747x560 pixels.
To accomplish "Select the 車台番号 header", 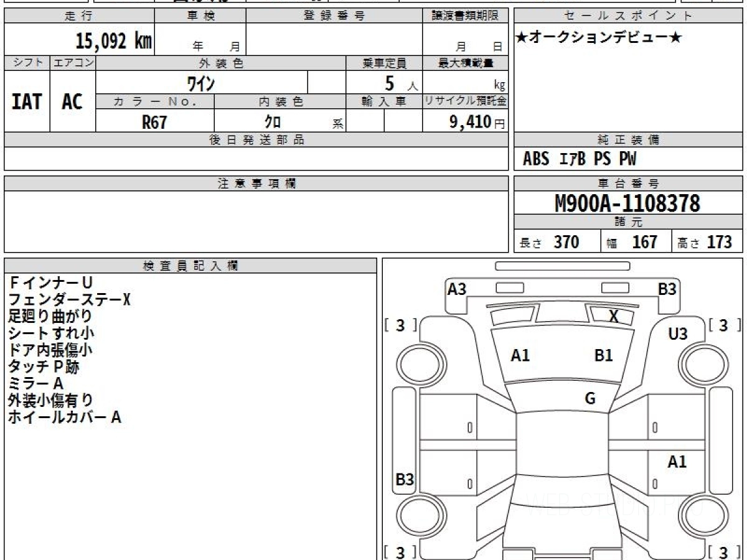I will pyautogui.click(x=628, y=184).
